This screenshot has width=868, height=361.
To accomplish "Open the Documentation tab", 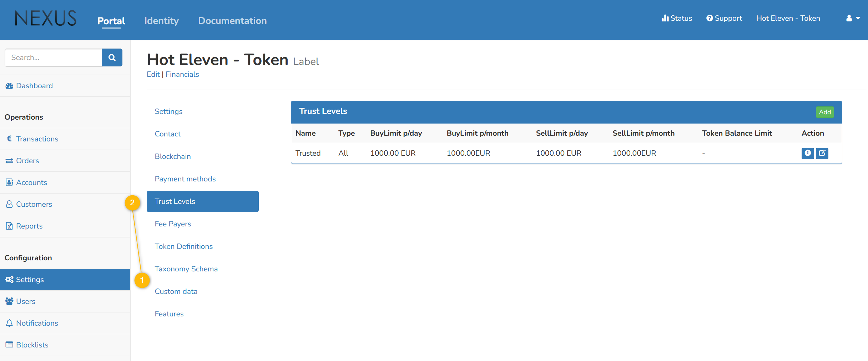I will pyautogui.click(x=232, y=21).
